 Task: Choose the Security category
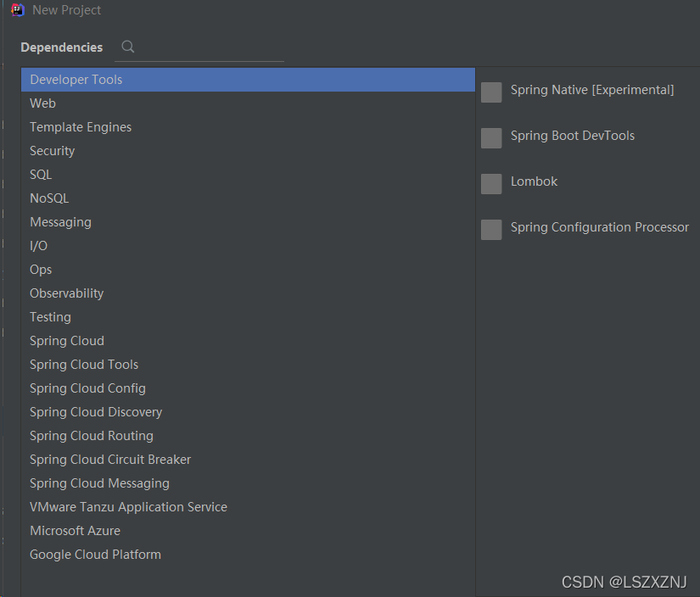[248, 151]
